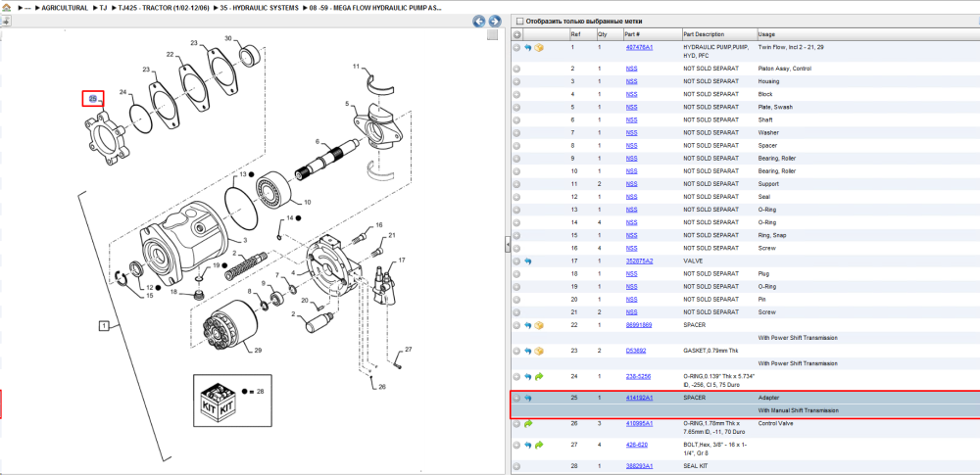Click the green arrow icon in row 26
The width and height of the screenshot is (980, 475).
[527, 424]
